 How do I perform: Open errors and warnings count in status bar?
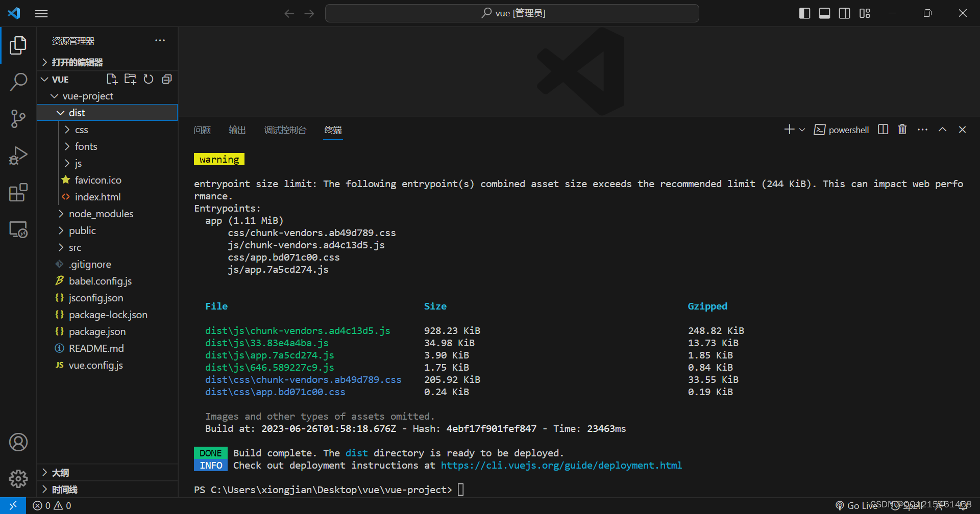(x=52, y=506)
